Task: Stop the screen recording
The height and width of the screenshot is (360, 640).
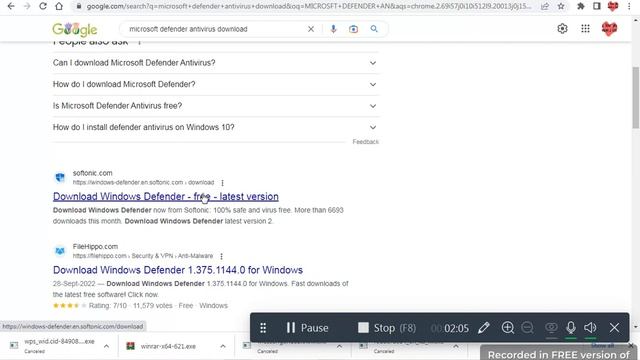Action: (x=387, y=328)
